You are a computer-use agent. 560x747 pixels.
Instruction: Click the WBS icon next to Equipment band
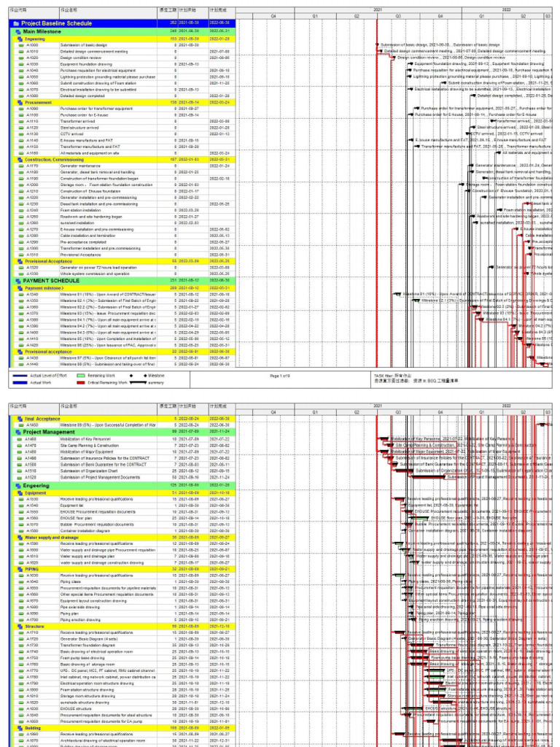[x=20, y=493]
